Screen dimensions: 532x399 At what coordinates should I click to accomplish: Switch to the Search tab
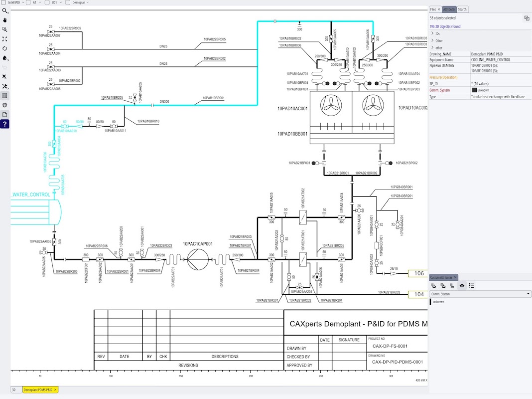pyautogui.click(x=462, y=9)
